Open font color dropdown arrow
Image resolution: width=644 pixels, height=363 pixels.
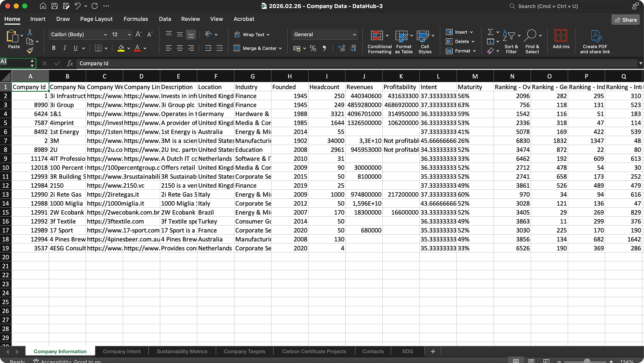(145, 48)
